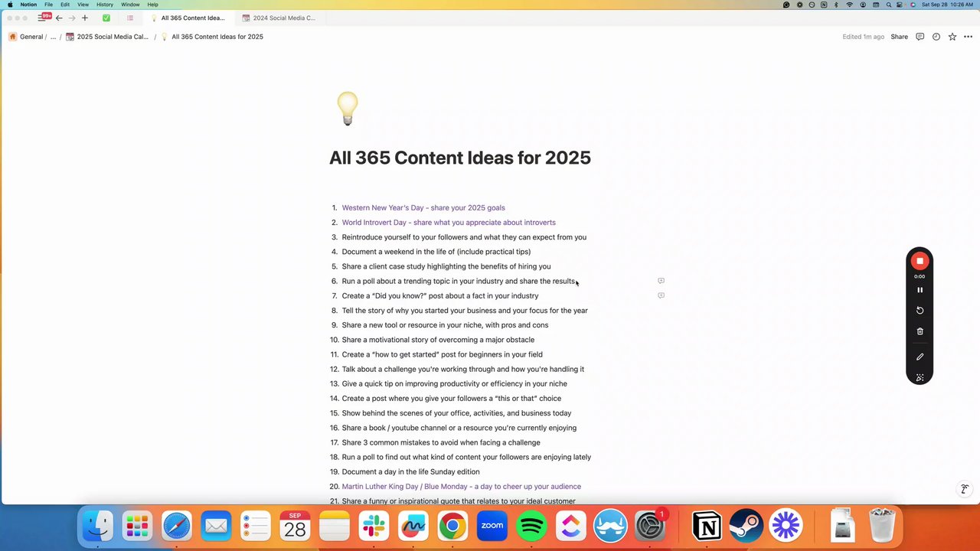Open the General breadcrumb
This screenshot has width=980, height=551.
pyautogui.click(x=26, y=37)
